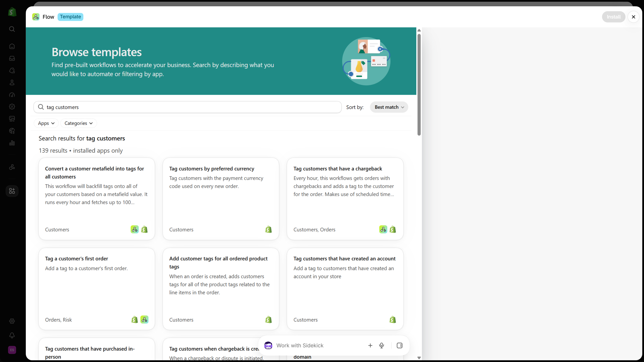Click the tag customers search field
The image size is (644, 362).
[188, 107]
